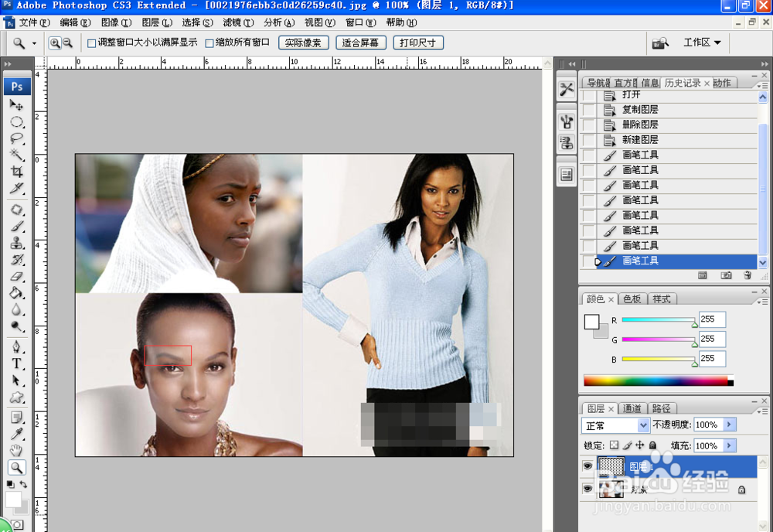The image size is (773, 532).
Task: Select the Lasso tool
Action: (x=17, y=138)
